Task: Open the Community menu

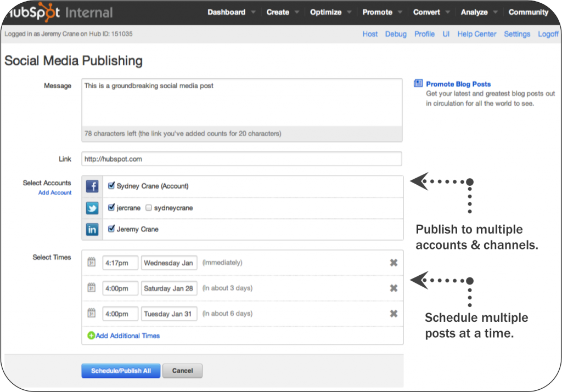Action: pos(529,12)
